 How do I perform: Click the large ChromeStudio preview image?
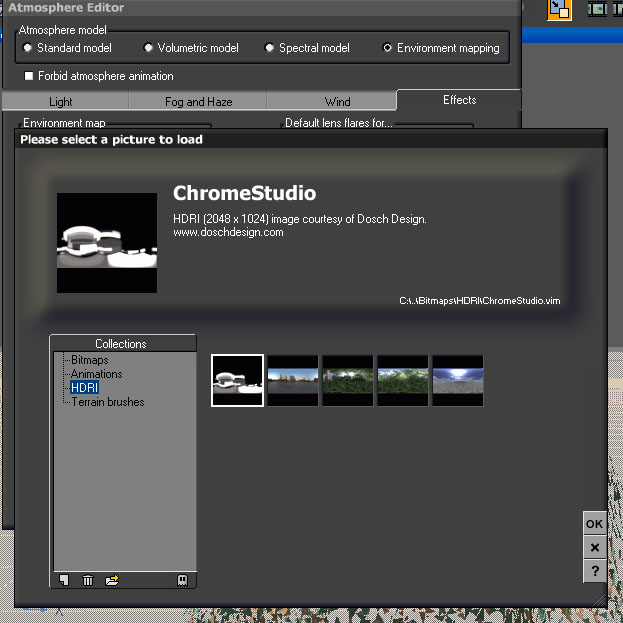(x=107, y=243)
